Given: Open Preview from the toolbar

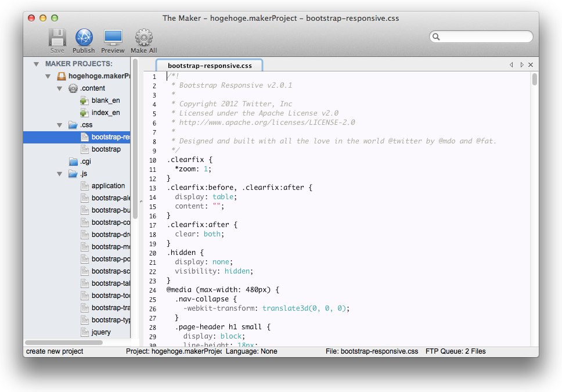Looking at the screenshot, I should (112, 37).
